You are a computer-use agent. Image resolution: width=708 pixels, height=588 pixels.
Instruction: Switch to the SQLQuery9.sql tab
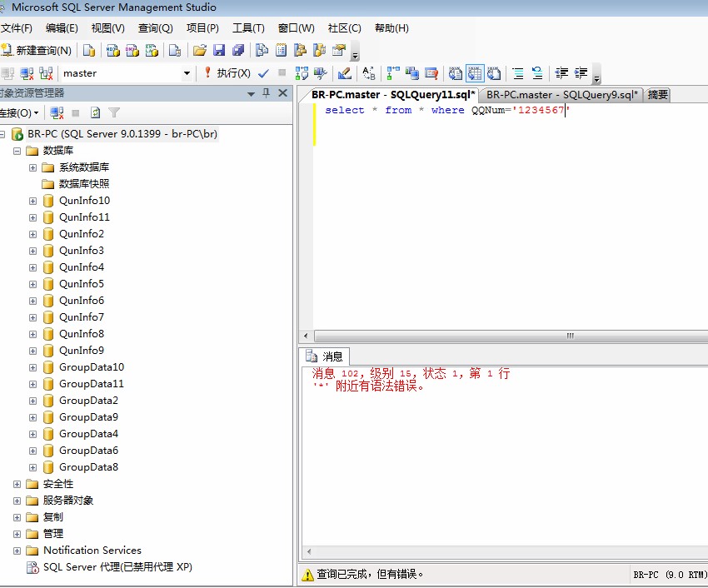pos(561,95)
